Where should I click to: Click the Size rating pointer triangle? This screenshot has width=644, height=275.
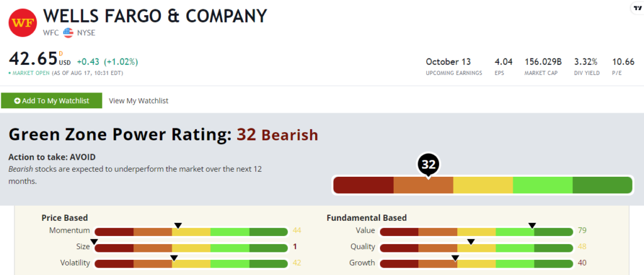pos(94,241)
